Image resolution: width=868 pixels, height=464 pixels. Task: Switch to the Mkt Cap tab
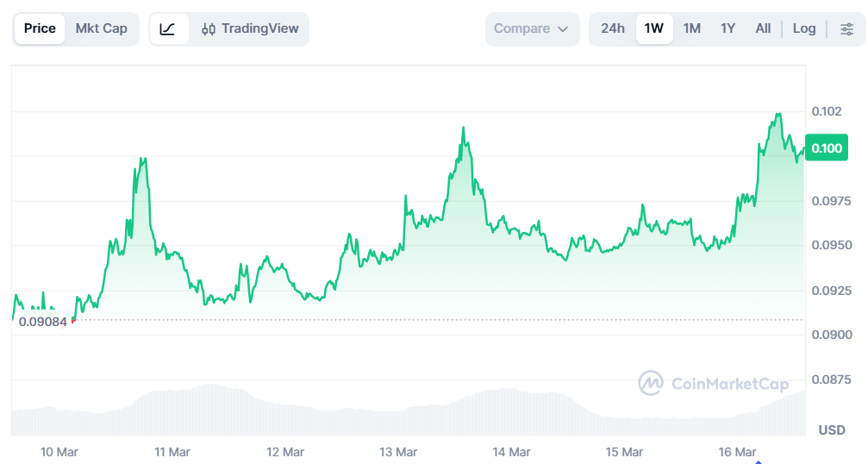click(x=102, y=28)
